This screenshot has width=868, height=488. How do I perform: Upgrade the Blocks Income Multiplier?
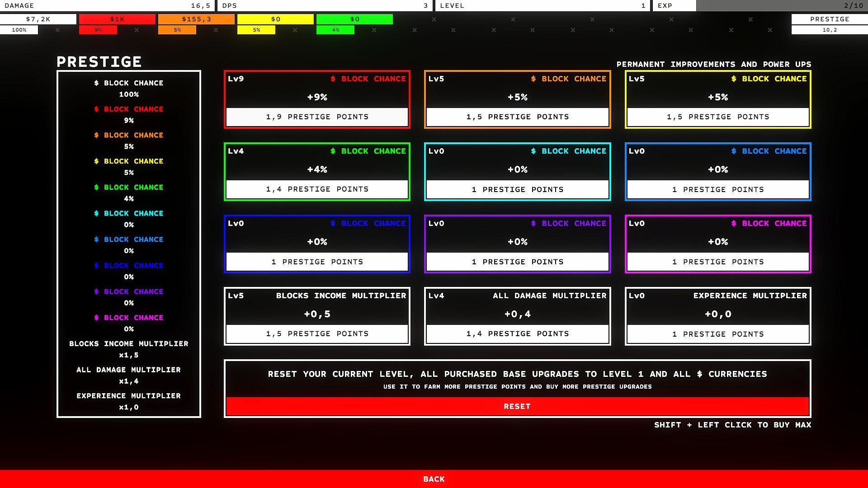point(317,334)
